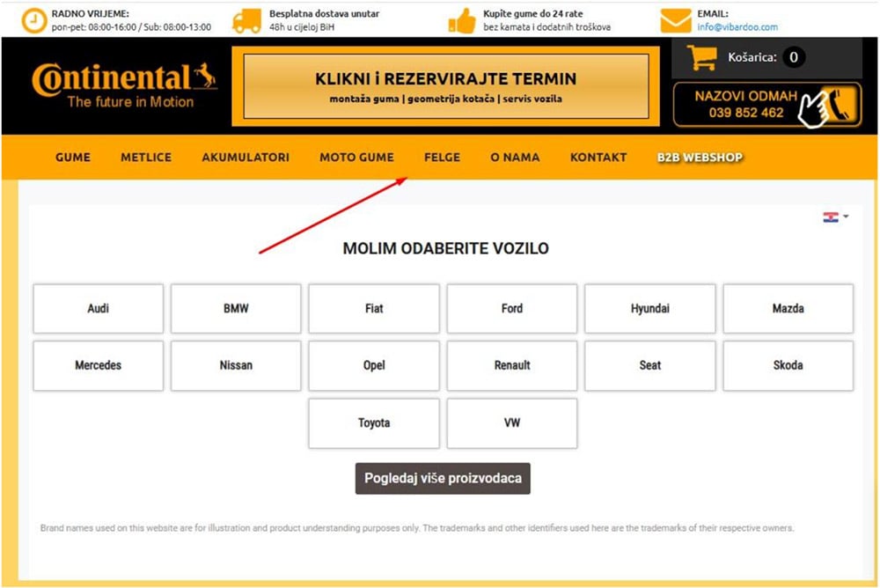Select the Audi vehicle button
The height and width of the screenshot is (588, 880).
click(99, 308)
